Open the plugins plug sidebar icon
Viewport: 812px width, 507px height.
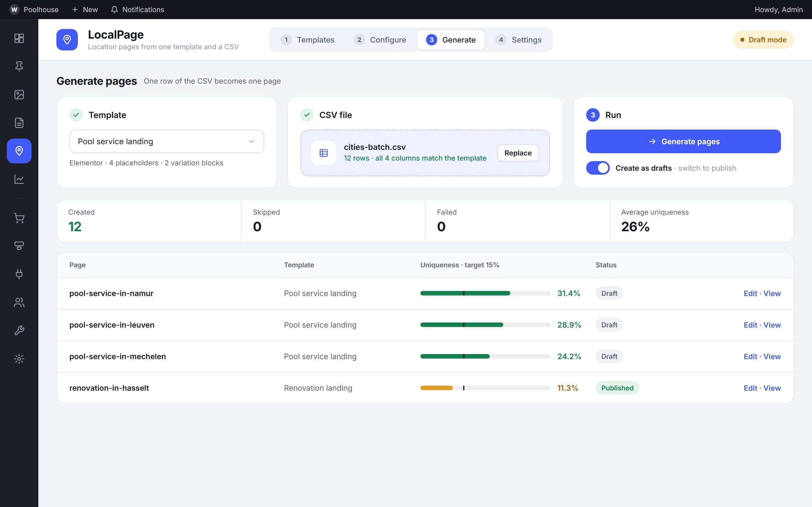pos(19,274)
